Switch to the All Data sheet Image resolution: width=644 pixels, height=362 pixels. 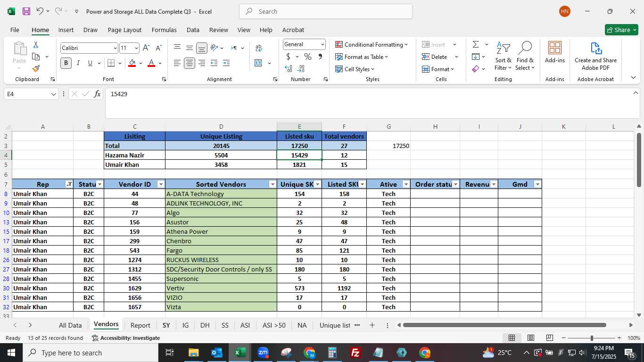coord(70,325)
